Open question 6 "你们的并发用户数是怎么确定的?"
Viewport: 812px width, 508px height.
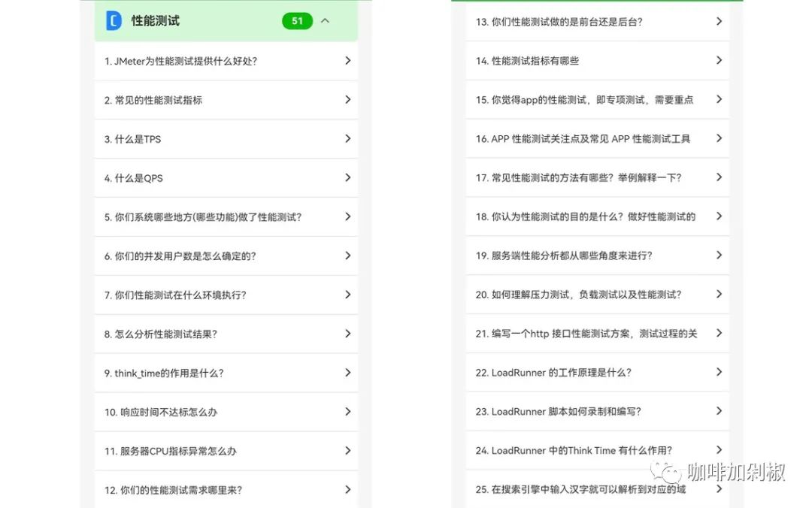click(x=226, y=256)
